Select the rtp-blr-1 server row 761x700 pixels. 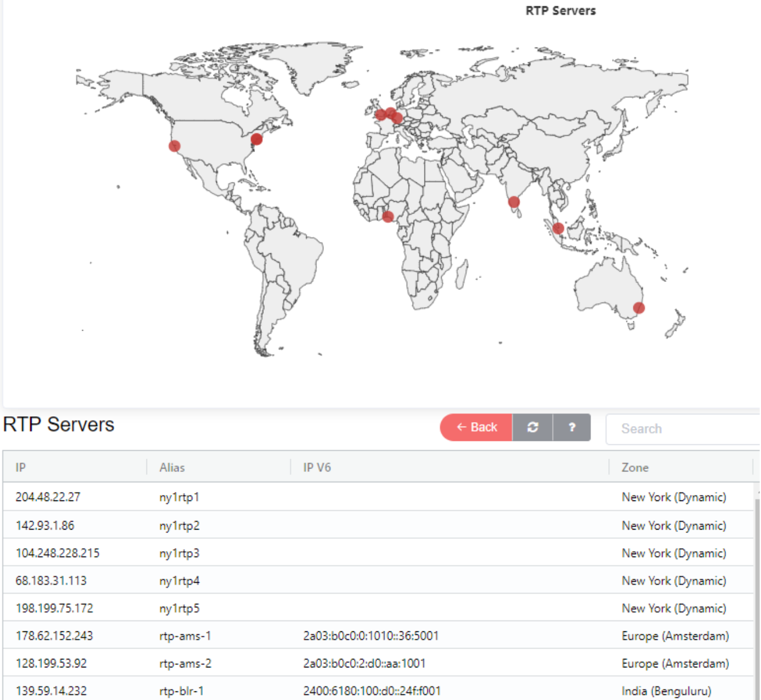coord(181,691)
